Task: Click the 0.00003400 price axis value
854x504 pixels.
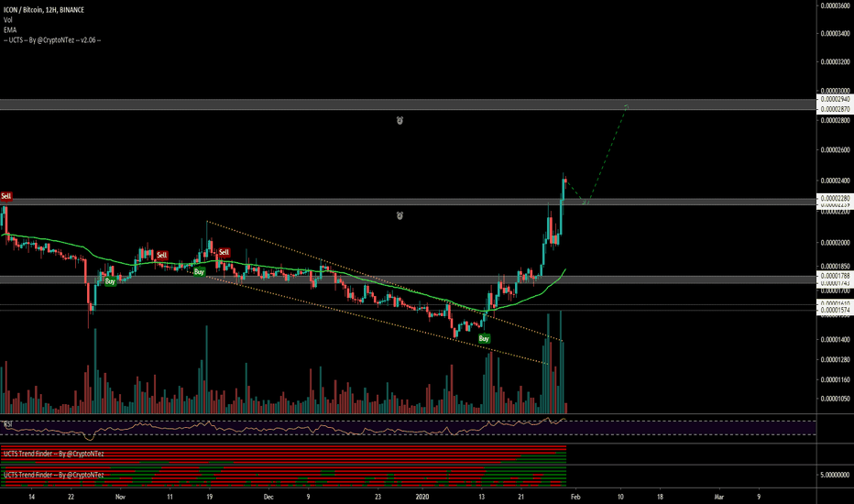Action: pyautogui.click(x=836, y=34)
